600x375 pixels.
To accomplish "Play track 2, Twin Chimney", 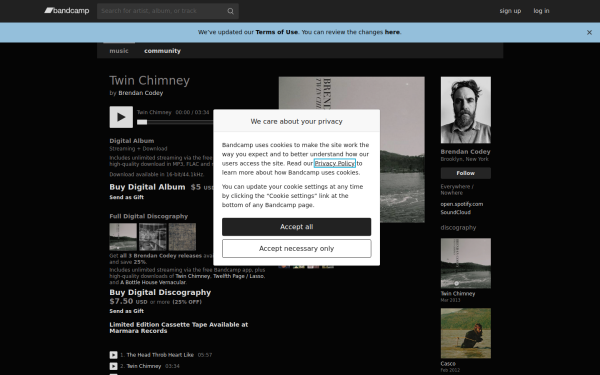I will tap(113, 366).
